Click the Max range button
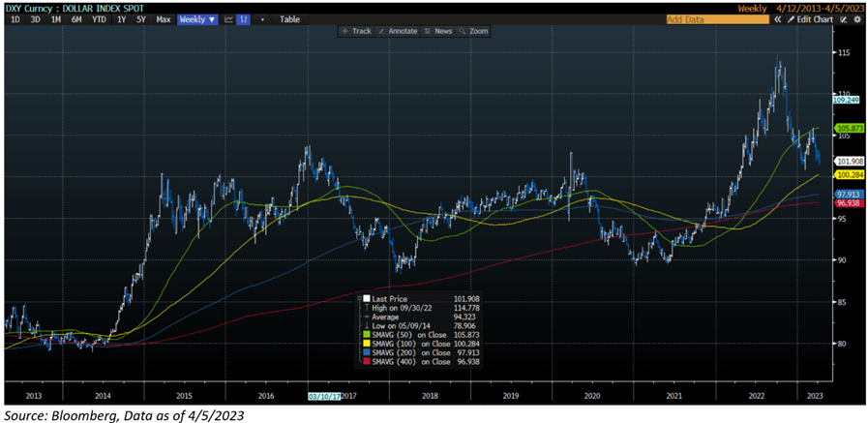This screenshot has height=423, width=868. click(164, 19)
